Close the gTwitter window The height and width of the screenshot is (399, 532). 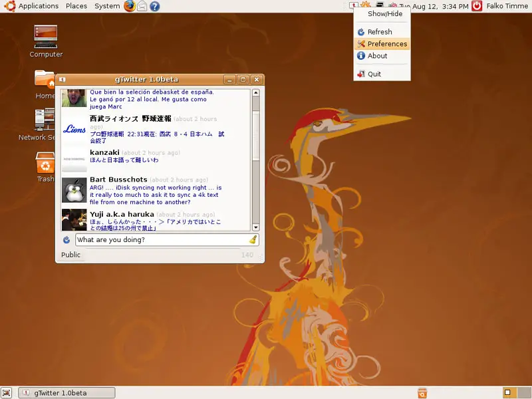point(257,80)
